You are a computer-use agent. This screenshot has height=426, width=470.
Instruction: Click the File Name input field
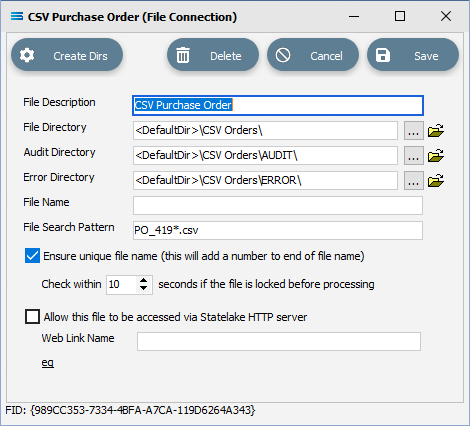pos(278,205)
